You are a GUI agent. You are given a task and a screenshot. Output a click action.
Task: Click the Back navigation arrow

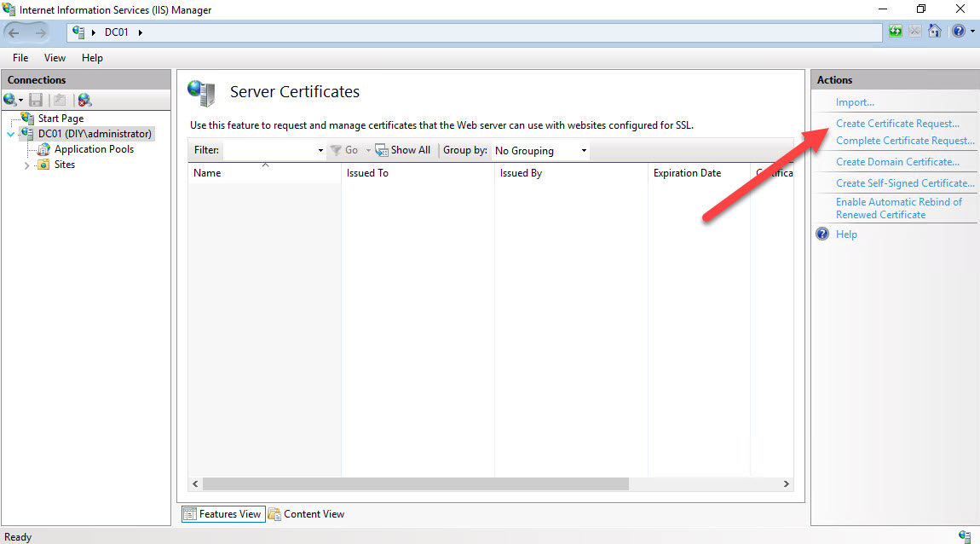(x=14, y=32)
